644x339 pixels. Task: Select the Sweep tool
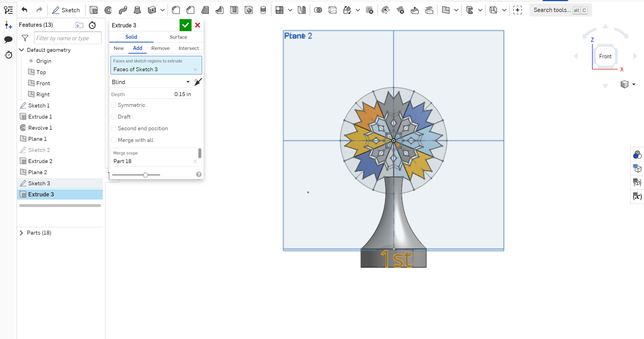(x=123, y=10)
